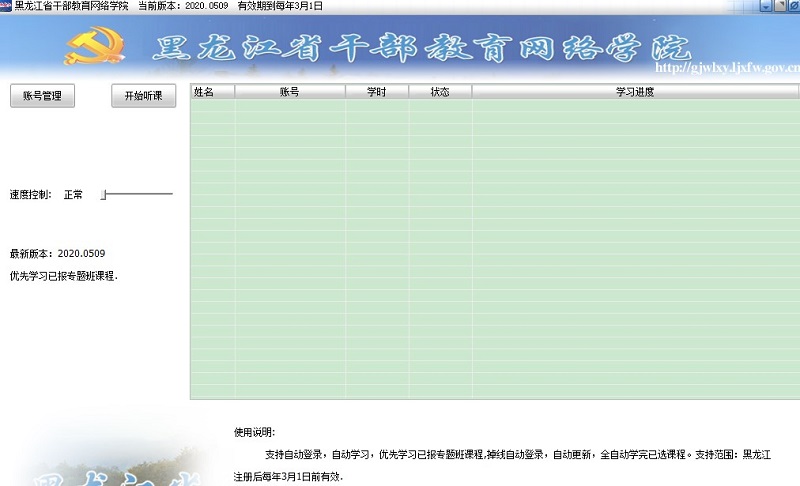Adjust the 速度控制 speed slider handle
Viewport: 800px width, 486px height.
pos(104,194)
